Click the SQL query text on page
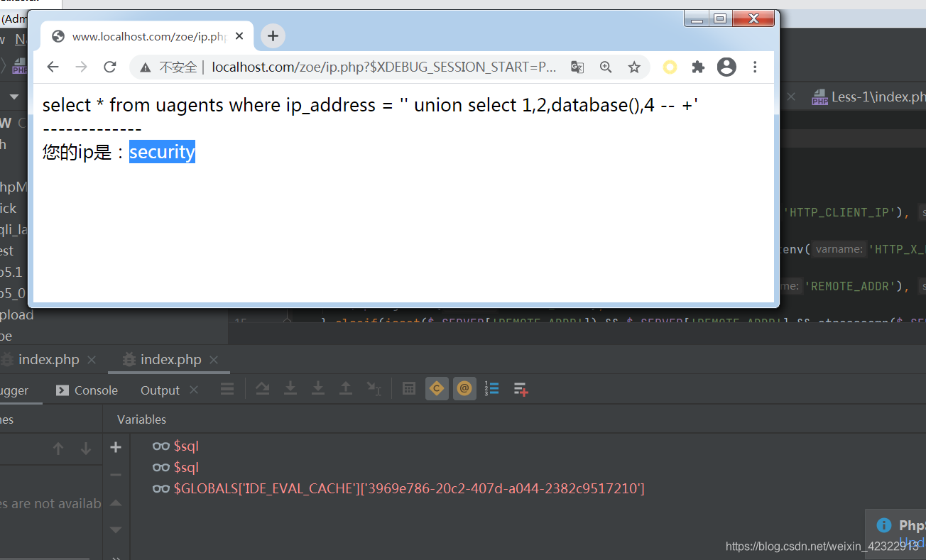Image resolution: width=926 pixels, height=560 pixels. 371,105
